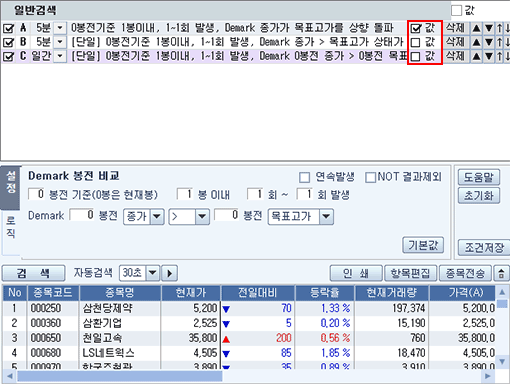Viewport: 510px width, 384px height.
Task: Enable 값 checkbox for condition C
Action: (415, 56)
